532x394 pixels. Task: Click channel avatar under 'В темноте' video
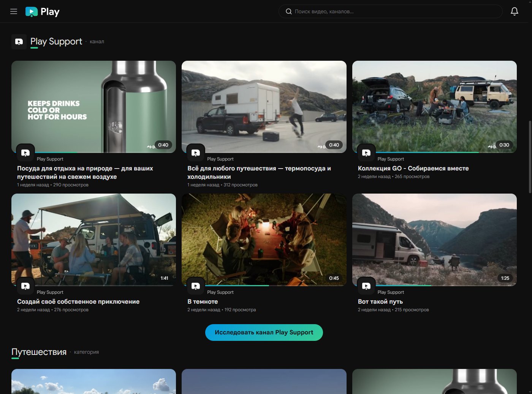[x=196, y=286]
